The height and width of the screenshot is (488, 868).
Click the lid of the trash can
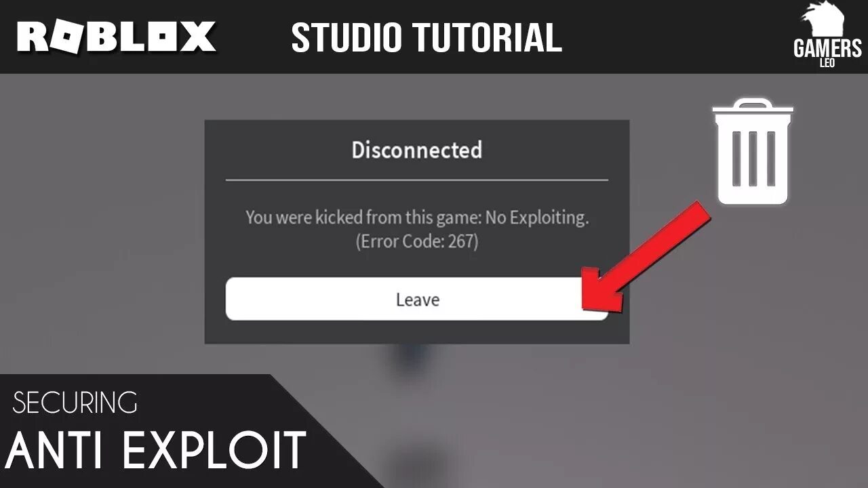coord(753,110)
